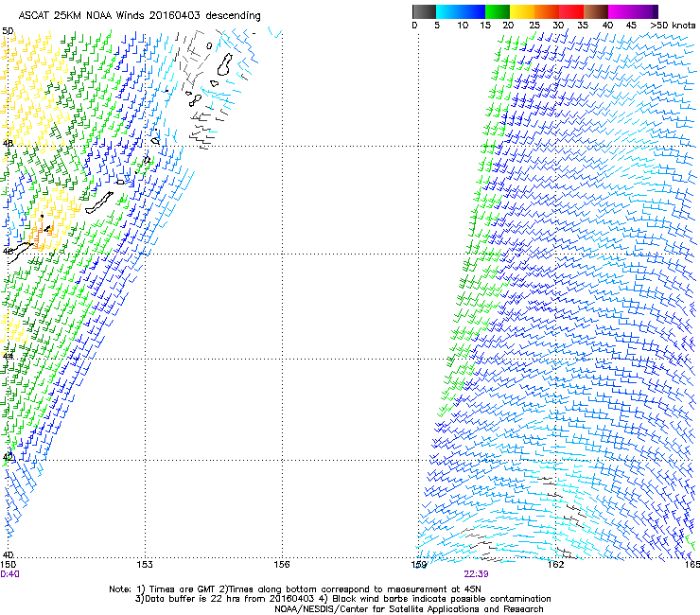This screenshot has width=700, height=615.
Task: Click the '156' longitude label on the bottom axis
Action: click(282, 565)
